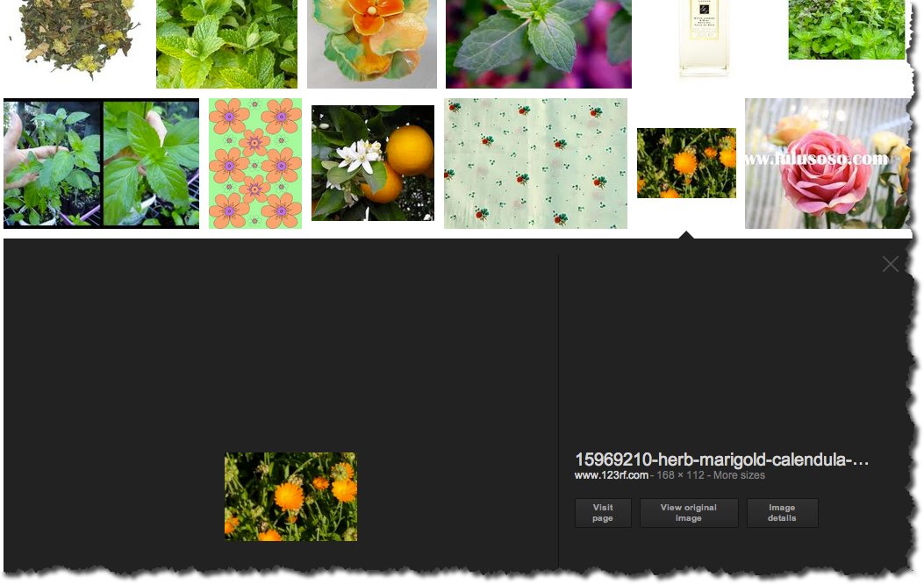
Task: Click the Visit page button
Action: 602,513
